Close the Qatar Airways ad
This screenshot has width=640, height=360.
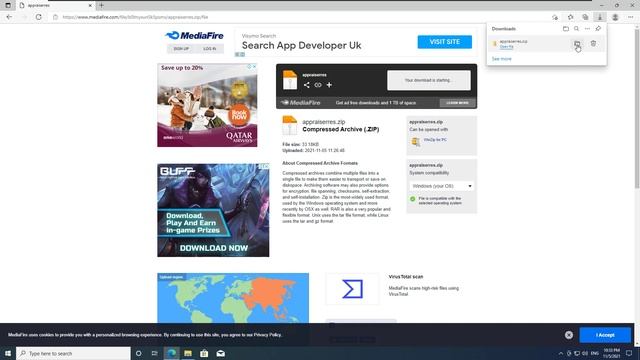click(254, 66)
